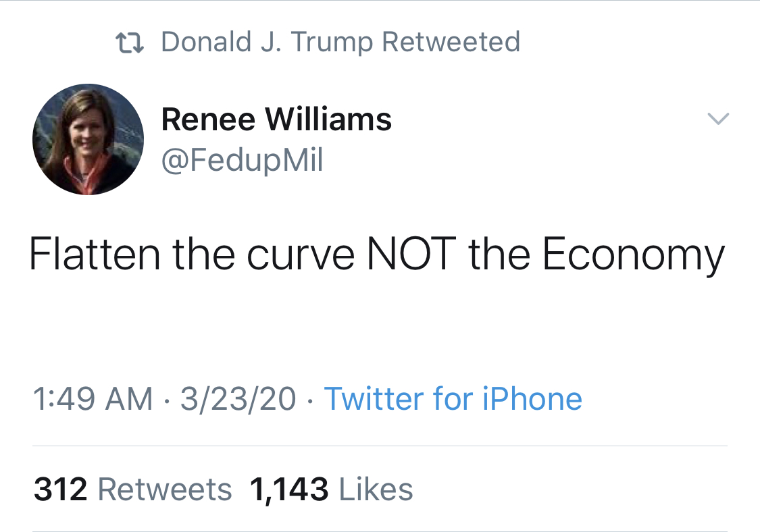Viewport: 760px width, 532px height.
Task: Click the 3/23/20 date
Action: 238,399
